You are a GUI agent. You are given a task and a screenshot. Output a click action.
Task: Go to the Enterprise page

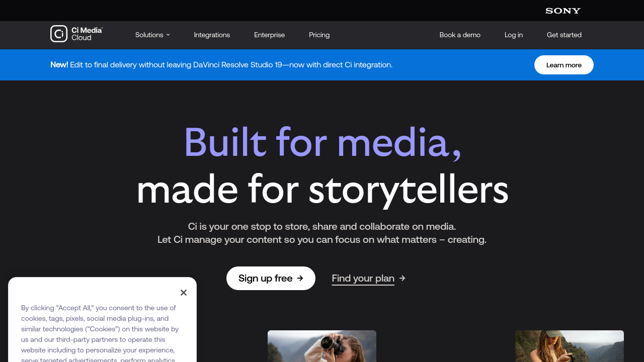pos(269,35)
